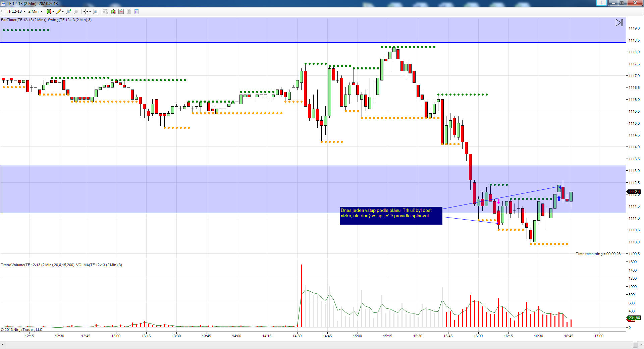This screenshot has height=349, width=644.
Task: Click the blue up arrow exit marker
Action: pos(559,198)
